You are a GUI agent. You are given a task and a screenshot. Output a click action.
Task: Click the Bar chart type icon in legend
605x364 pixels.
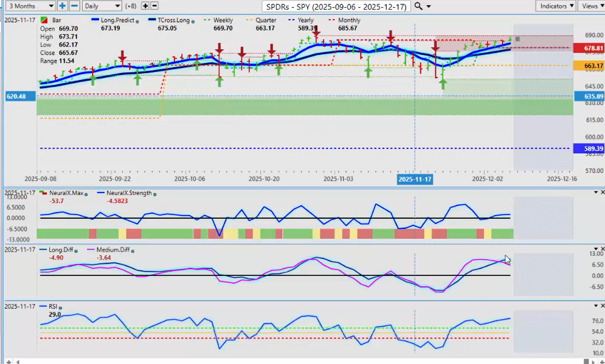click(44, 21)
